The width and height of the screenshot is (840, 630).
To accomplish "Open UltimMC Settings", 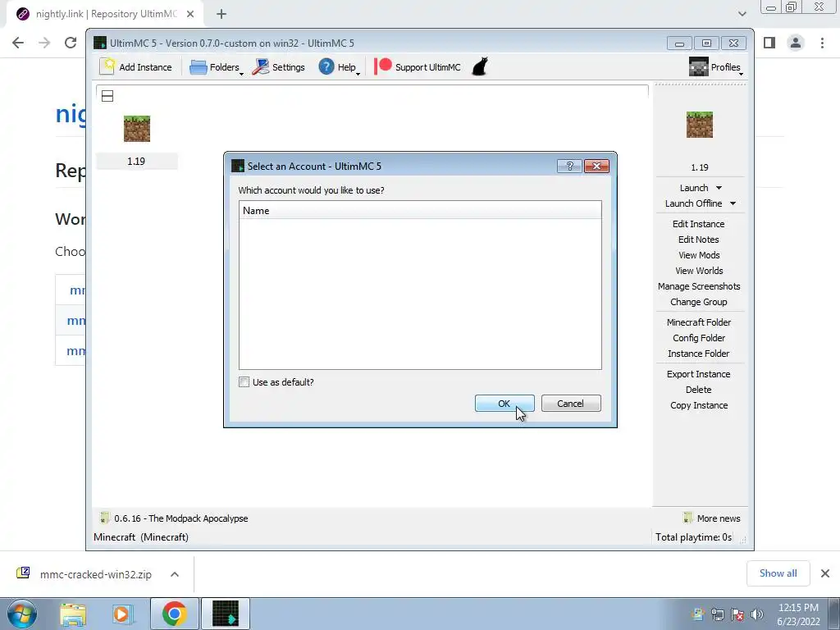I will click(279, 67).
